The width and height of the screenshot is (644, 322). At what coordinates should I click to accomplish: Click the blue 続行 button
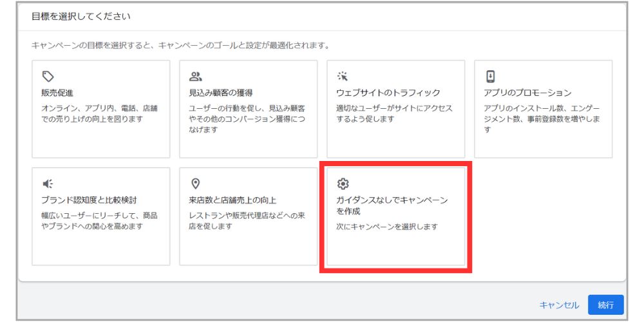605,305
